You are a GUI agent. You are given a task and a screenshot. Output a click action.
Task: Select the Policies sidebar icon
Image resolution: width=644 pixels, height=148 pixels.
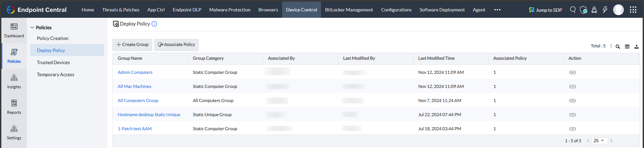point(14,56)
